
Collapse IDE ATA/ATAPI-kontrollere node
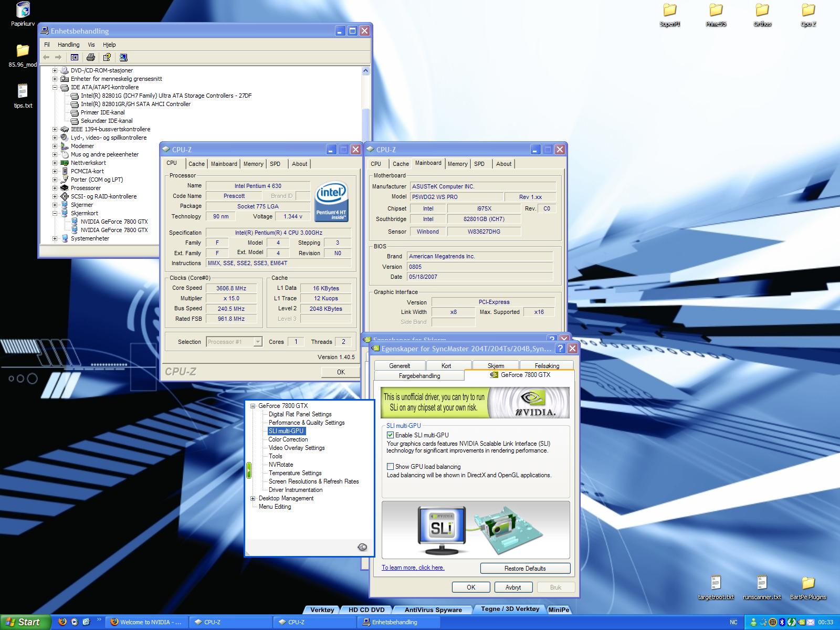(55, 87)
